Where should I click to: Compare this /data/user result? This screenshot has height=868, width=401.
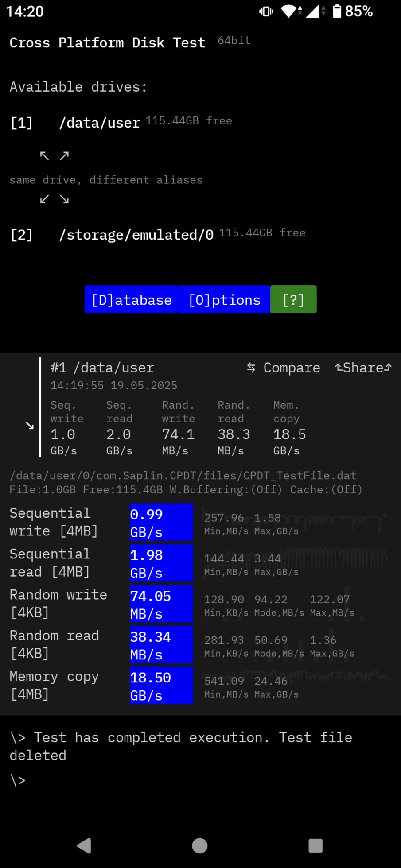click(283, 368)
